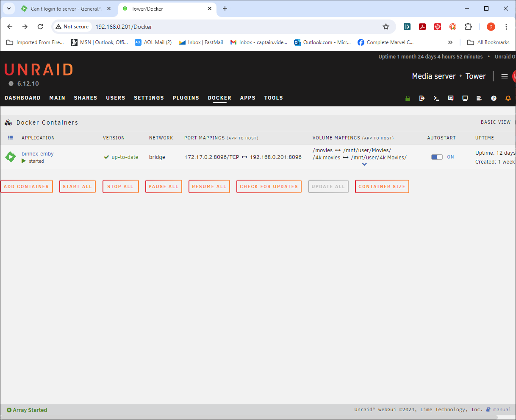
Task: Open the Chrome extensions puzzle icon
Action: 468,27
